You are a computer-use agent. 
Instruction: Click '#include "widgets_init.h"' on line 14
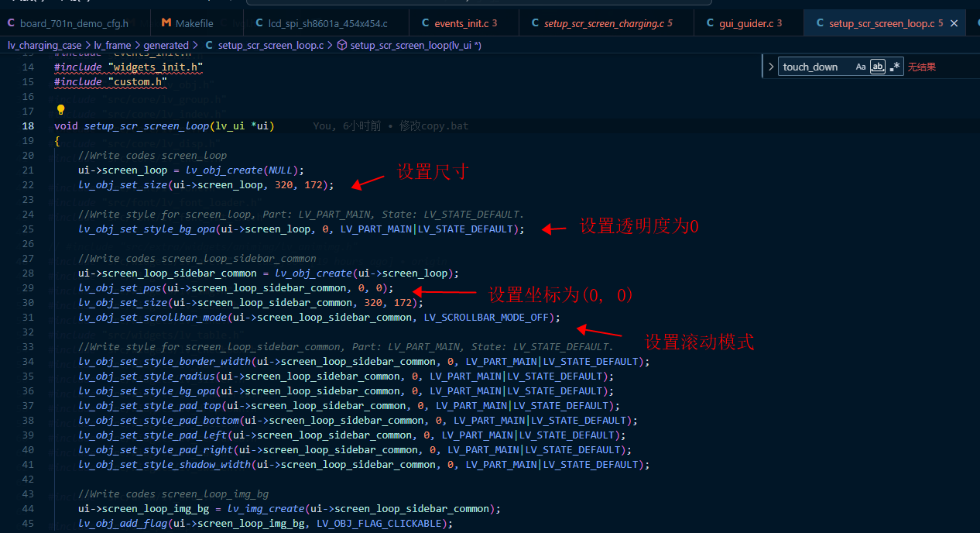point(128,67)
